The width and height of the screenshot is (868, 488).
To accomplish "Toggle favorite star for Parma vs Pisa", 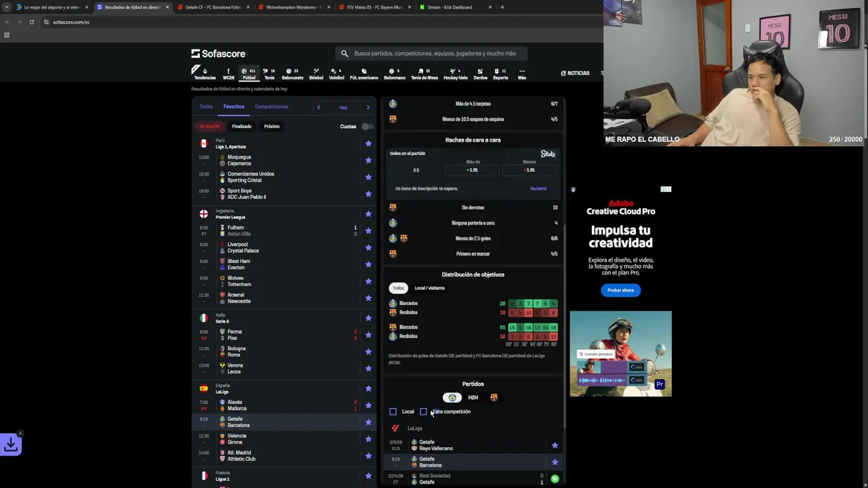I will [368, 335].
